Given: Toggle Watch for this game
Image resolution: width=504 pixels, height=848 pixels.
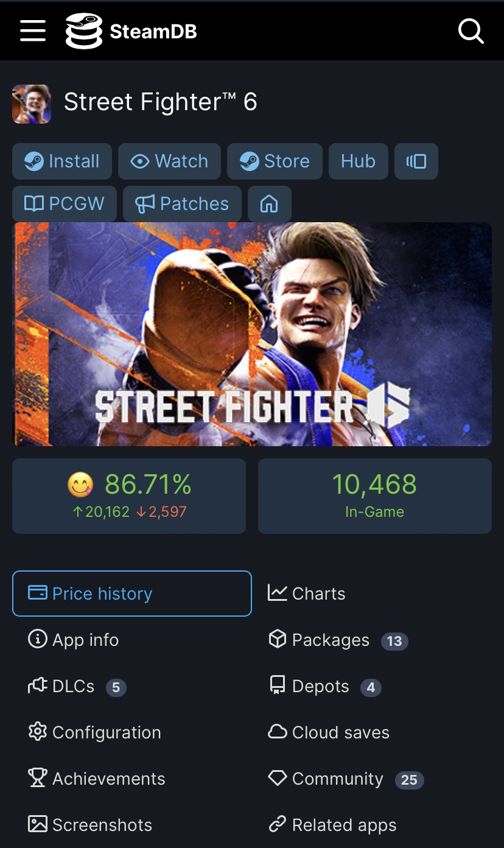Looking at the screenshot, I should click(169, 161).
